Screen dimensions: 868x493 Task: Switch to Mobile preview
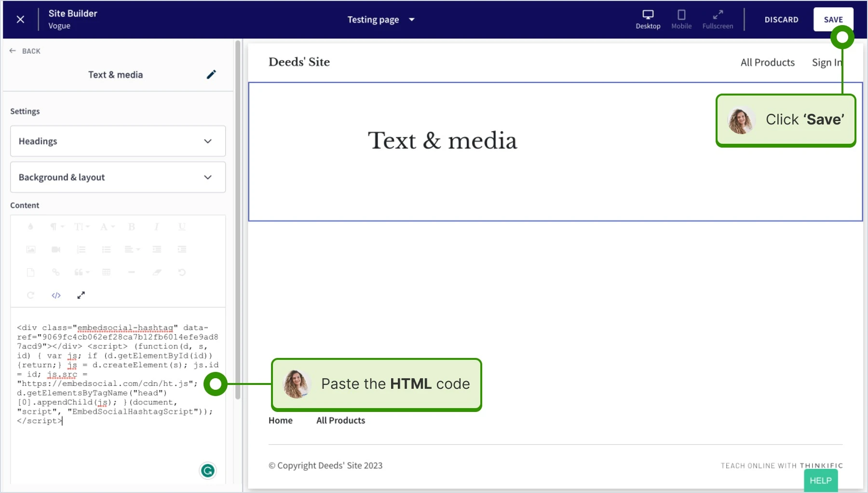[681, 20]
